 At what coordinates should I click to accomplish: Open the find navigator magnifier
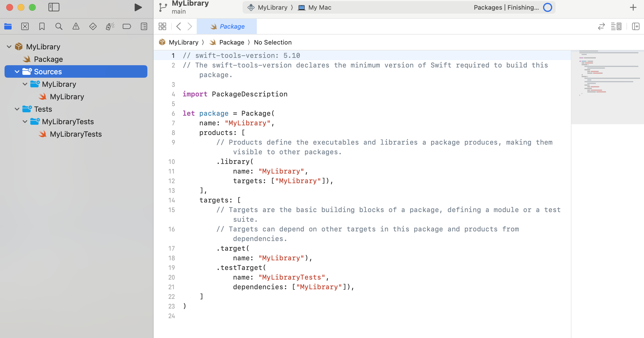point(59,26)
